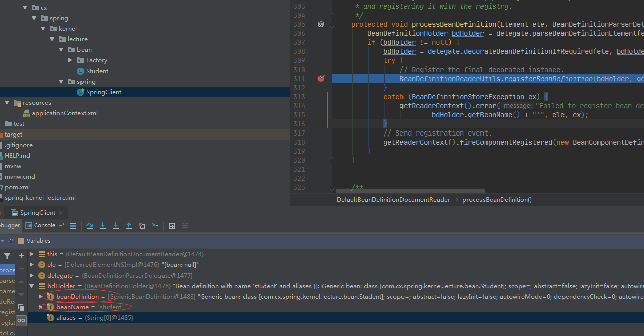The height and width of the screenshot is (336, 644).
Task: Collapse the kernel folder
Action: click(x=43, y=29)
